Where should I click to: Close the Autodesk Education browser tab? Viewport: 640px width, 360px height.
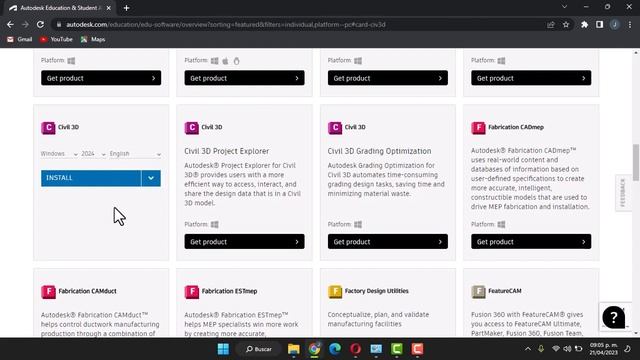tap(109, 8)
